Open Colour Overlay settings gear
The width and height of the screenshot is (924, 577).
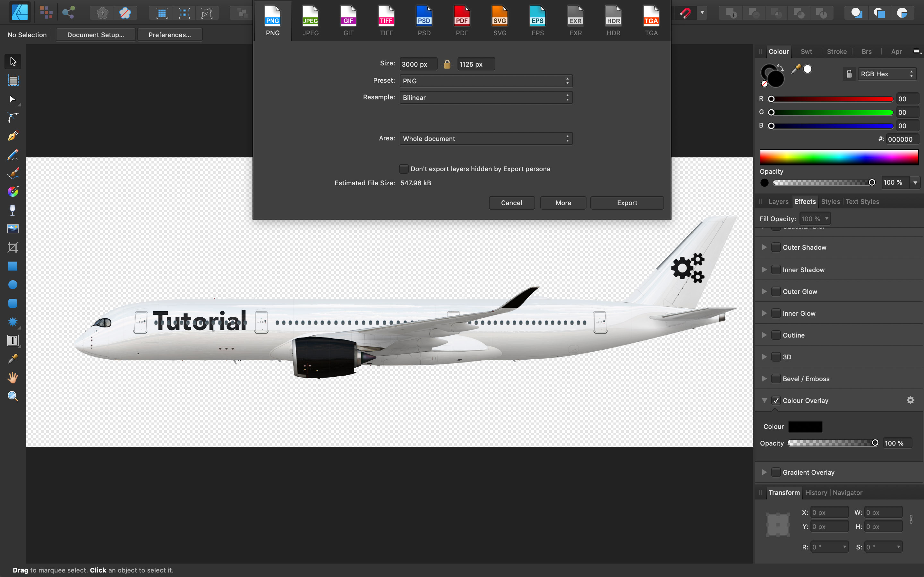910,400
